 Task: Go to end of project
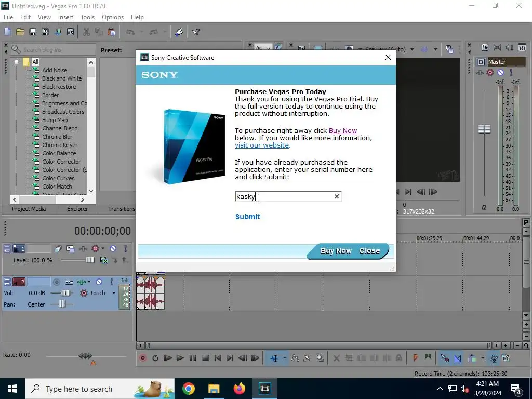[x=230, y=358]
